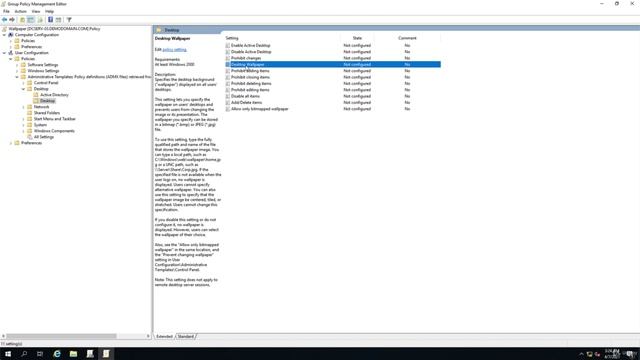The image size is (640, 360).
Task: Click the Computer Configuration node icon
Action: tap(11, 35)
